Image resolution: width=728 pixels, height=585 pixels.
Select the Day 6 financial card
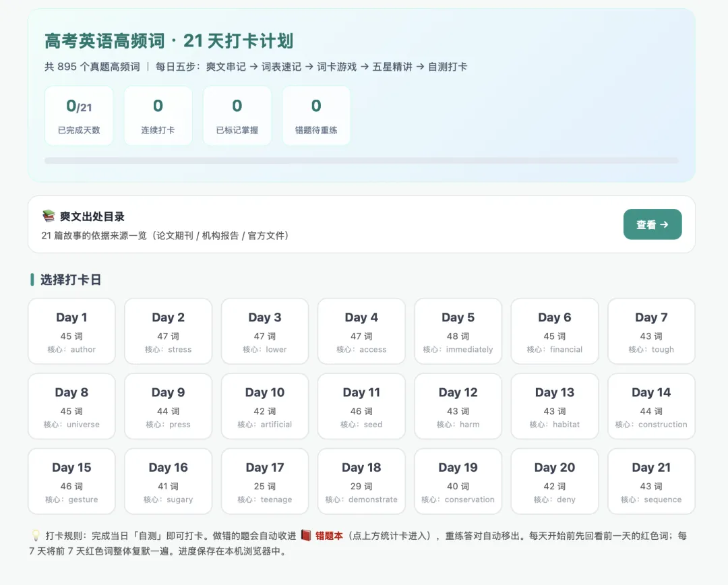(554, 331)
